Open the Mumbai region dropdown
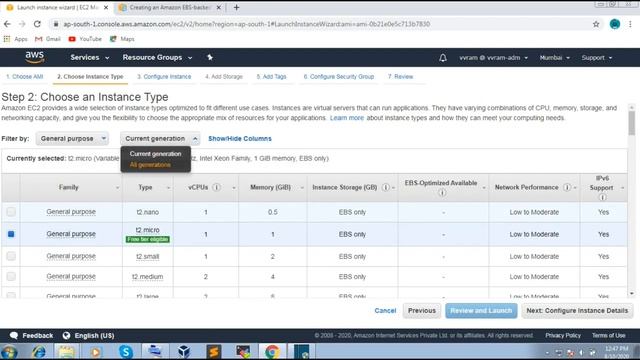The height and width of the screenshot is (360, 640). tap(555, 58)
